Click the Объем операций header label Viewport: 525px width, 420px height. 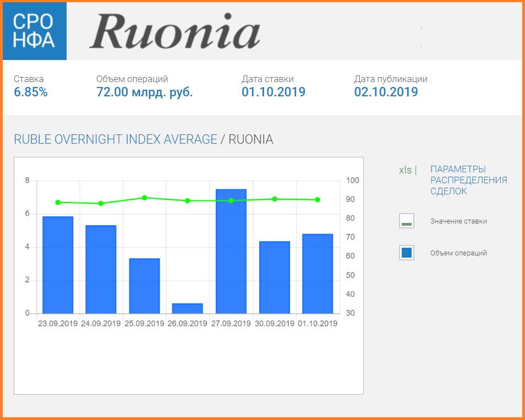[132, 79]
